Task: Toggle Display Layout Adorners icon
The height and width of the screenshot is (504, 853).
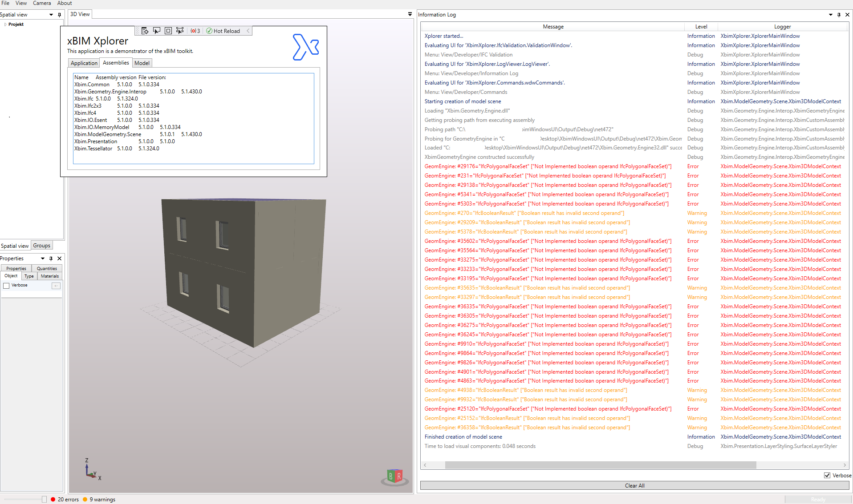Action: (x=168, y=30)
